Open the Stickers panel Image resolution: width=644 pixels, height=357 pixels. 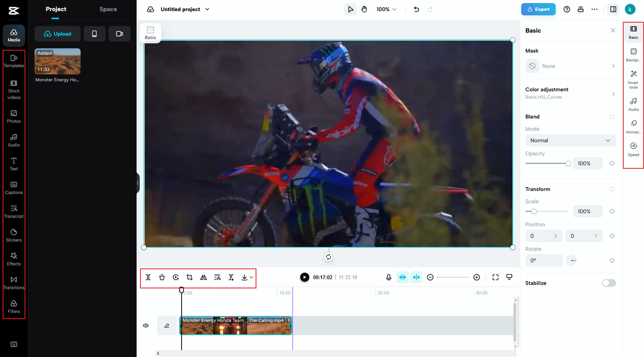pyautogui.click(x=14, y=235)
